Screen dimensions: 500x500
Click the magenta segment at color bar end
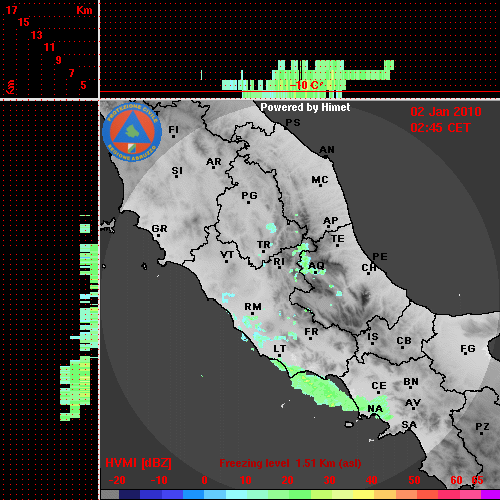tap(490, 494)
